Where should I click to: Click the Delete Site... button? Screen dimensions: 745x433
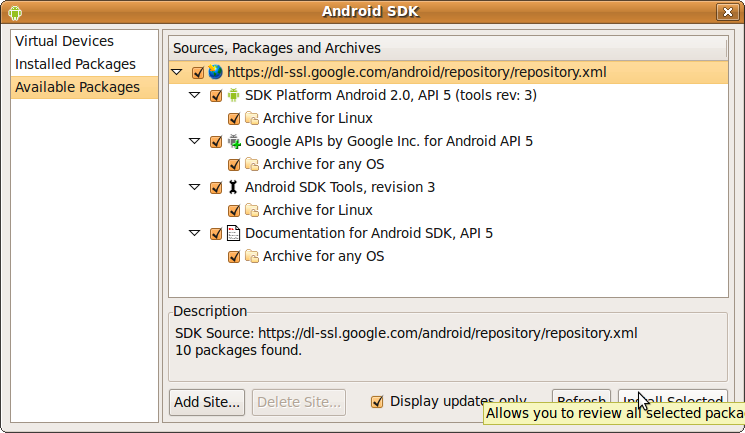[299, 402]
